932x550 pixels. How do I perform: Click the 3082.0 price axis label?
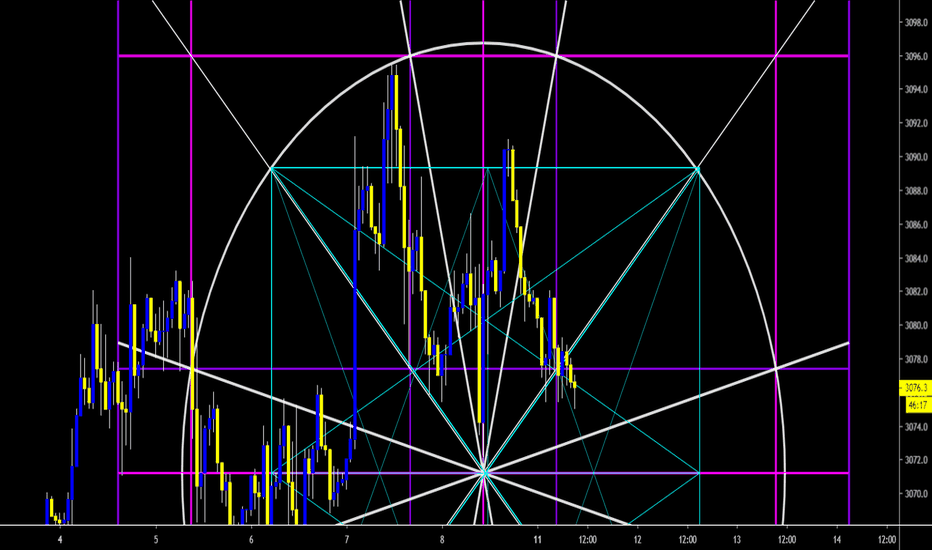coord(916,292)
